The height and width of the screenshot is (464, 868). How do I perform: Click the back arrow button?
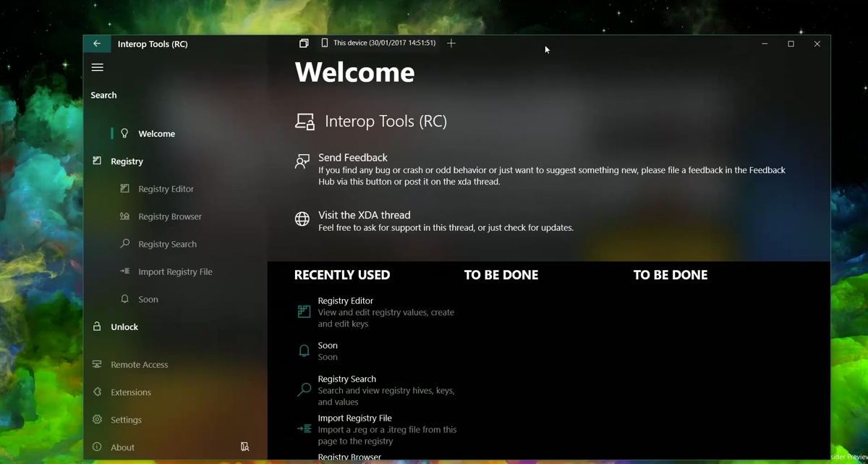(x=97, y=43)
